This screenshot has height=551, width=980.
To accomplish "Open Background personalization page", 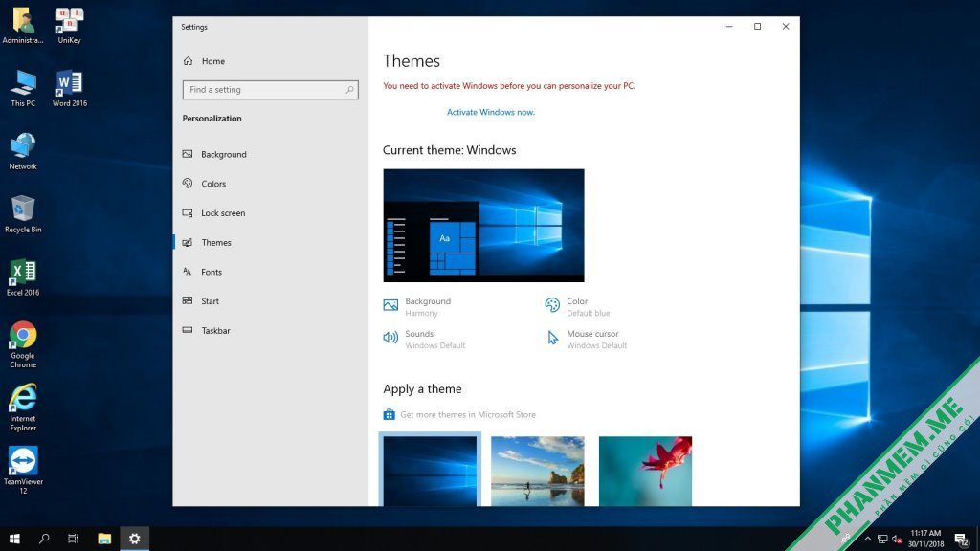I will pos(215,154).
